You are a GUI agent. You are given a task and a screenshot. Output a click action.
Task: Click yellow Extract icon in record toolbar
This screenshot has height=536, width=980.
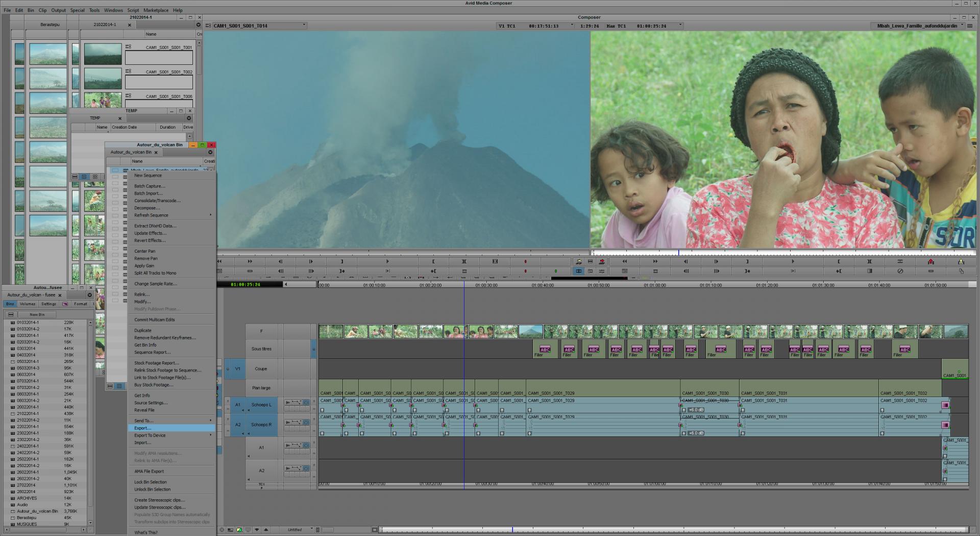pos(961,261)
